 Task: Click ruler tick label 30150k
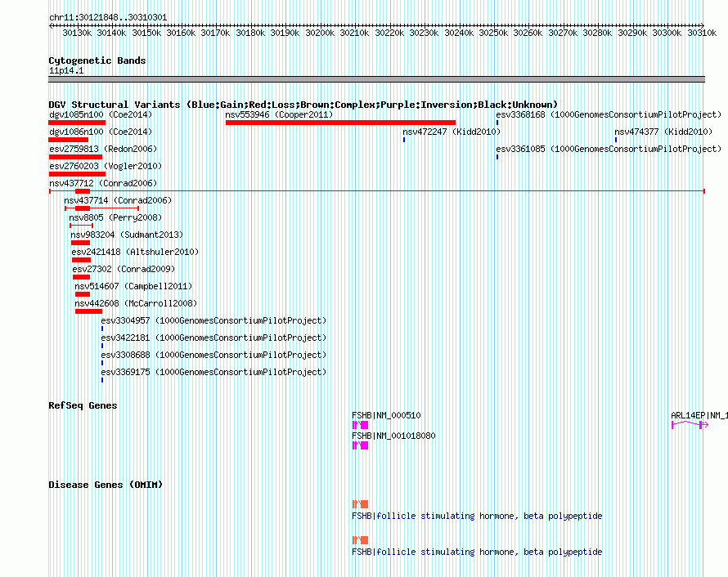(x=146, y=33)
